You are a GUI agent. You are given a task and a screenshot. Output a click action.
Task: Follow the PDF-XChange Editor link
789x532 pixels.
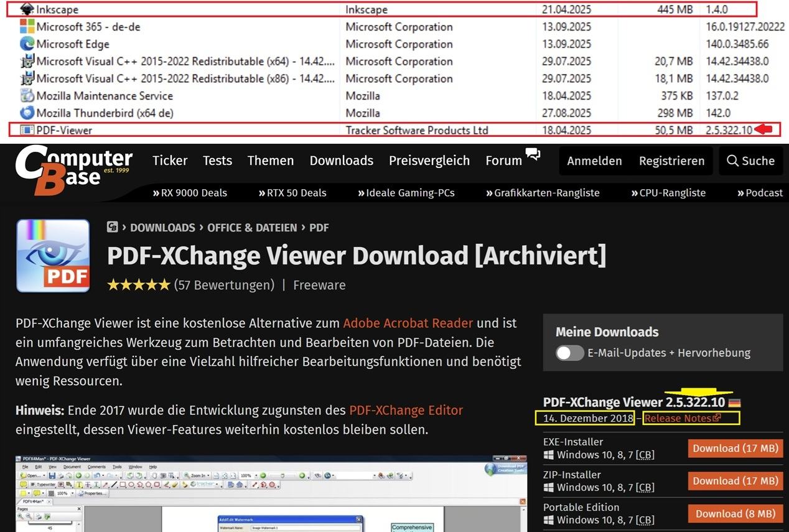(406, 411)
